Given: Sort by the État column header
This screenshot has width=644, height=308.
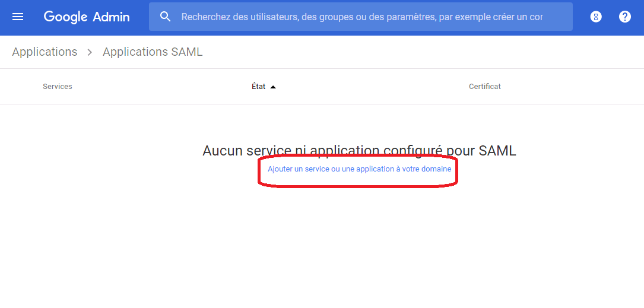Looking at the screenshot, I should pyautogui.click(x=259, y=87).
